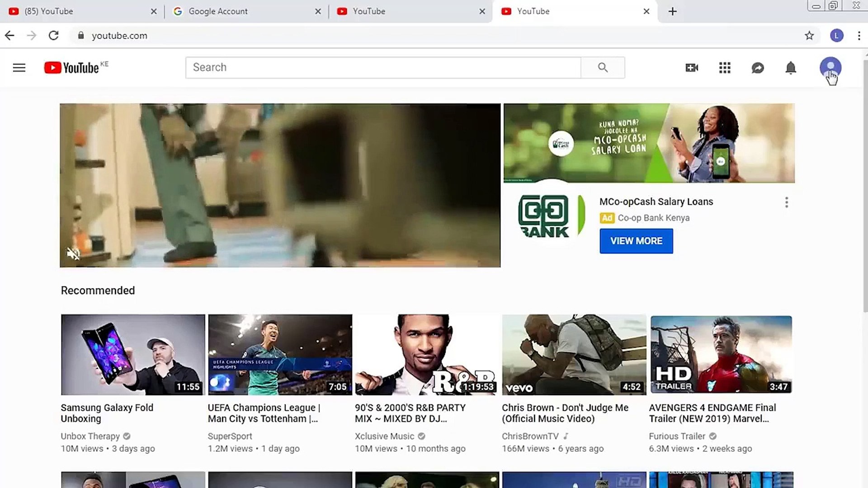Reload the current page
The image size is (868, 488).
click(54, 35)
